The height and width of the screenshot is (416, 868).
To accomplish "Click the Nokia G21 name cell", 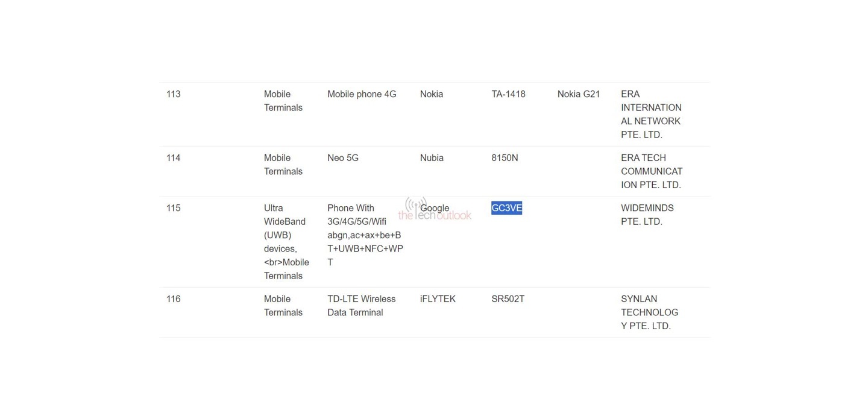I will coord(579,95).
